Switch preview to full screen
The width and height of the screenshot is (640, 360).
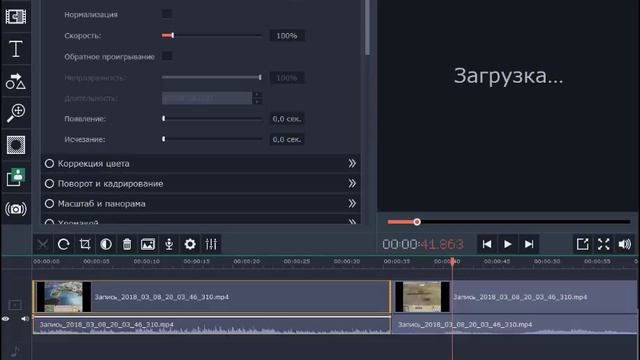click(x=604, y=244)
